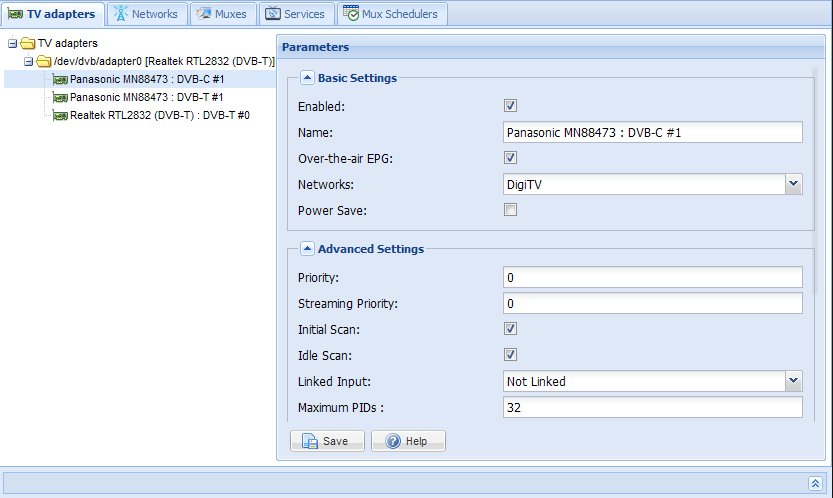Click the Name input field
The width and height of the screenshot is (833, 498).
[x=652, y=132]
